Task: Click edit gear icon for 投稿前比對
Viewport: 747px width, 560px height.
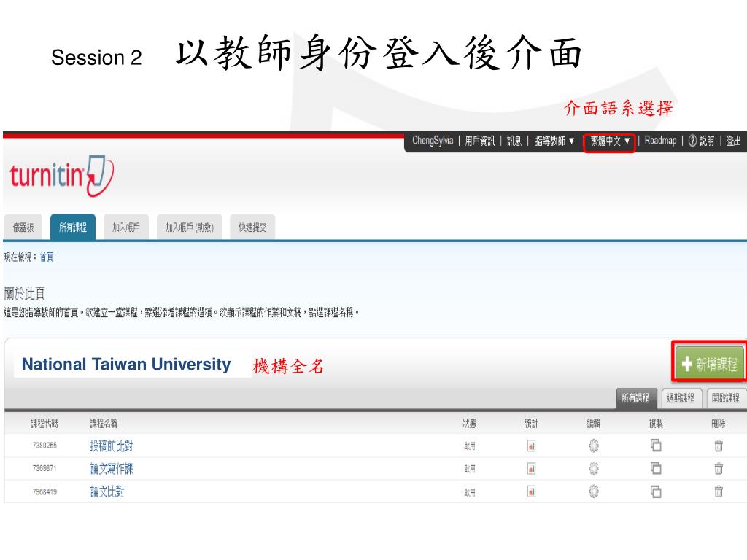Action: [x=594, y=446]
